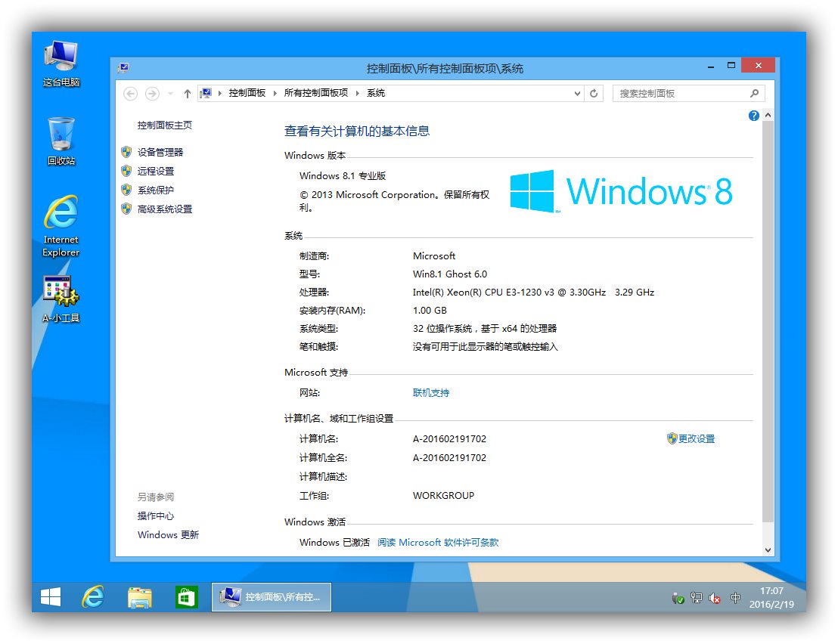Launch Internet Explorer from the taskbar
The width and height of the screenshot is (838, 644).
(x=93, y=596)
